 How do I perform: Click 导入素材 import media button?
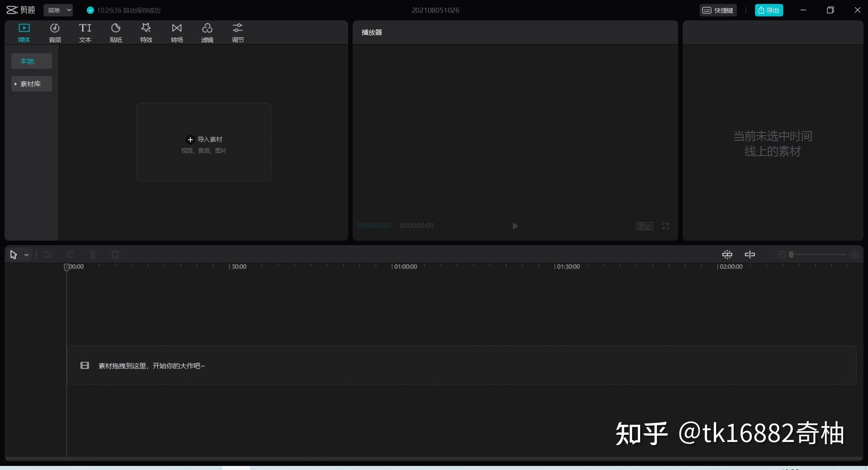[x=204, y=139]
